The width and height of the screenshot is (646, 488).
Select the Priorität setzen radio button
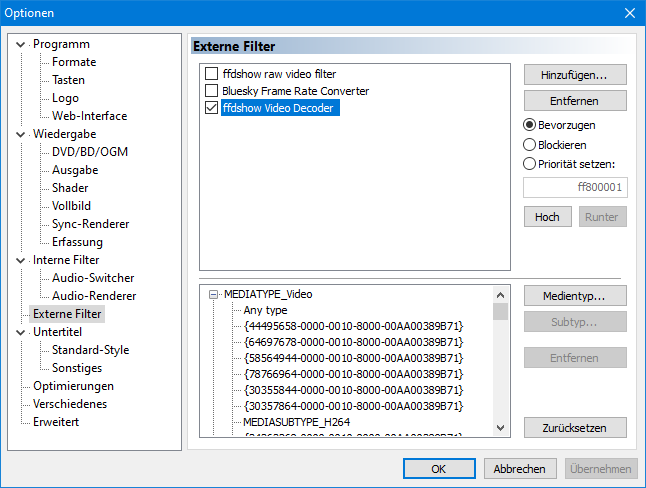(x=530, y=164)
